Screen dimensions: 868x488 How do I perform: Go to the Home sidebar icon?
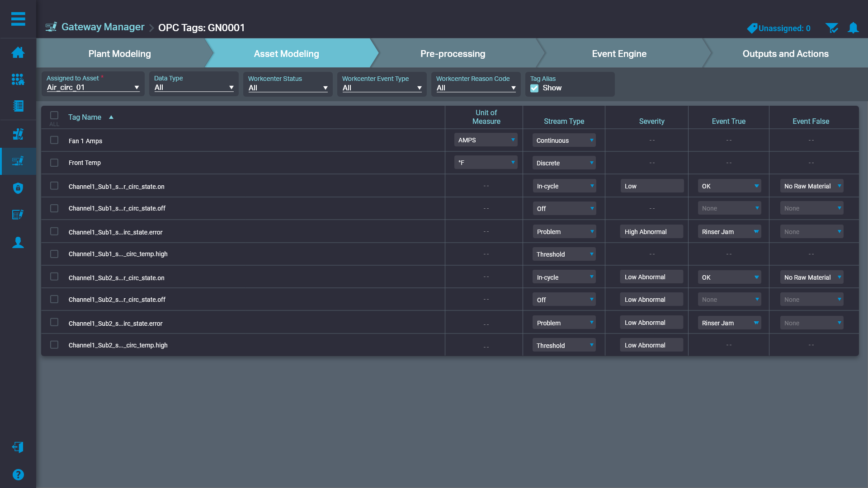tap(18, 52)
